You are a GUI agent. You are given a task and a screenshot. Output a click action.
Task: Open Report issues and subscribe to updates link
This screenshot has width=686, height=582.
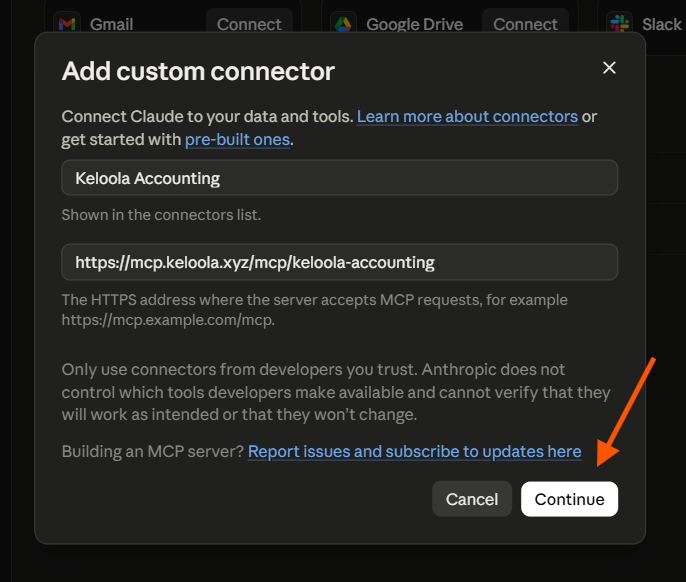(414, 452)
